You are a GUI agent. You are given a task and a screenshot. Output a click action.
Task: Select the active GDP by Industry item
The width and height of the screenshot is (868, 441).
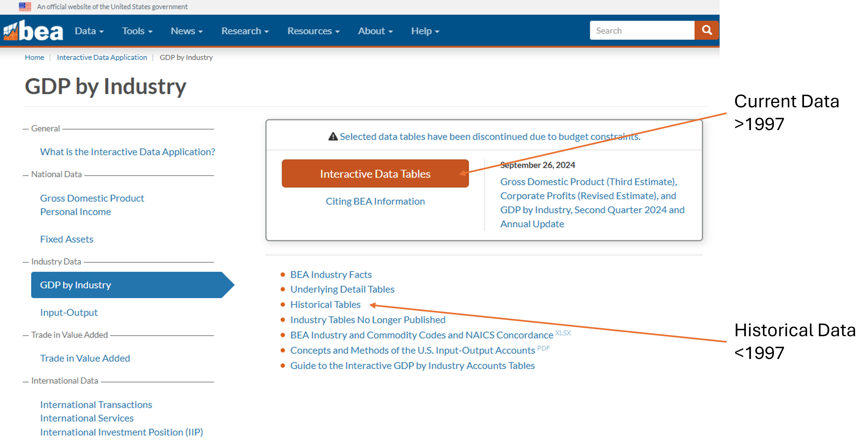(133, 285)
